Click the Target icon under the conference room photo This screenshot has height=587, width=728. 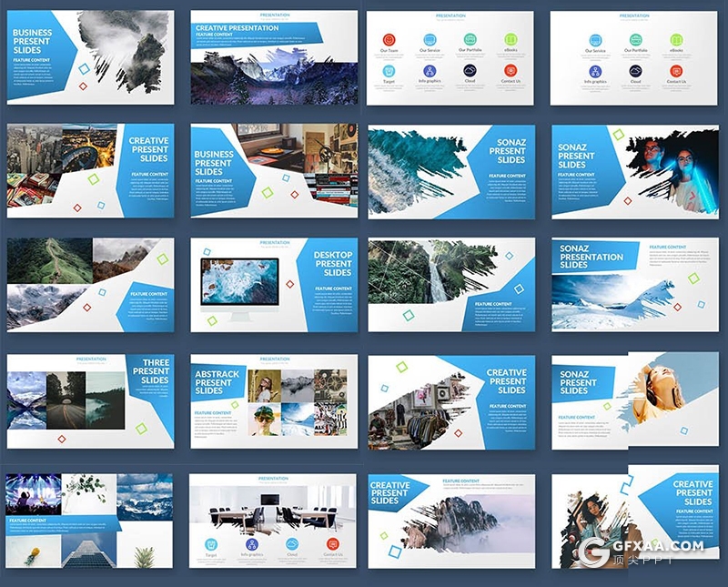(211, 543)
